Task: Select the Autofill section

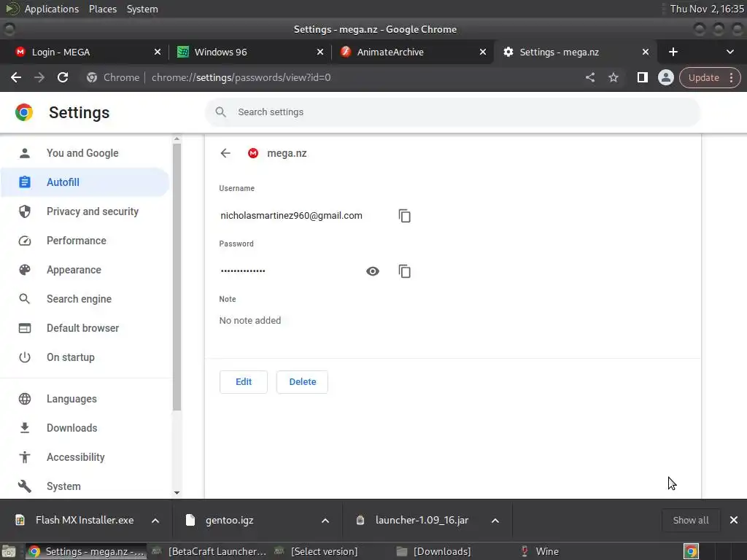Action: [x=85, y=182]
